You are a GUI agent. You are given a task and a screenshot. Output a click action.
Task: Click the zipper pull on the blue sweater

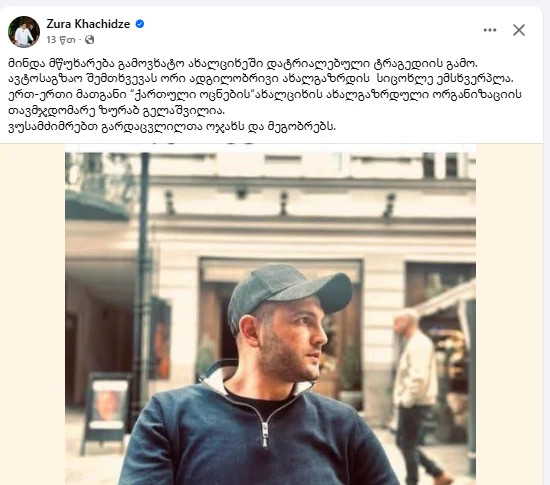tap(265, 434)
